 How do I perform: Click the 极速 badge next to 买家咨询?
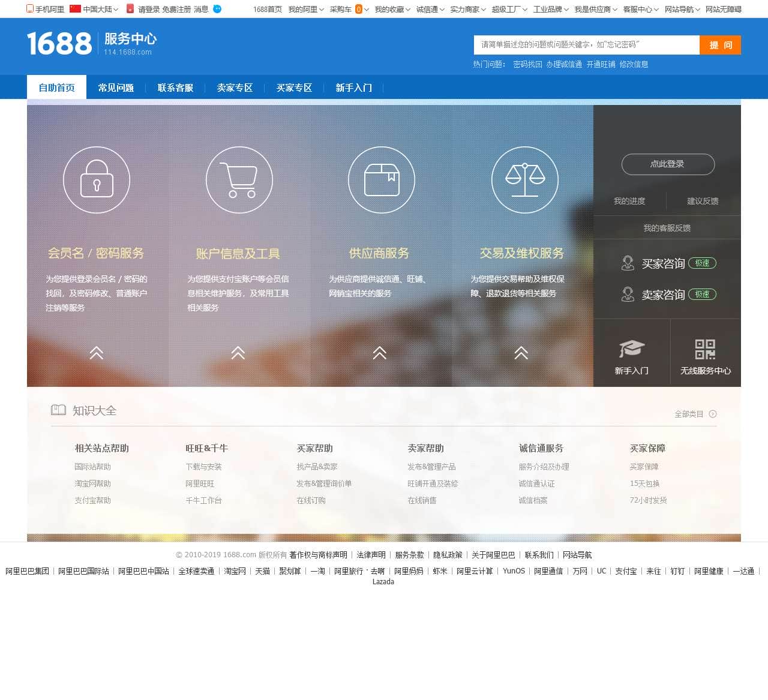point(702,263)
